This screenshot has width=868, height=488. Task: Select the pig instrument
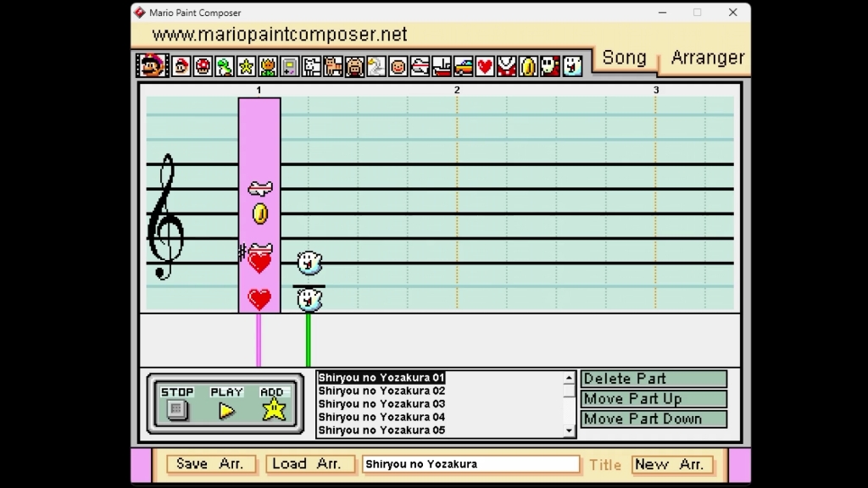click(x=355, y=66)
